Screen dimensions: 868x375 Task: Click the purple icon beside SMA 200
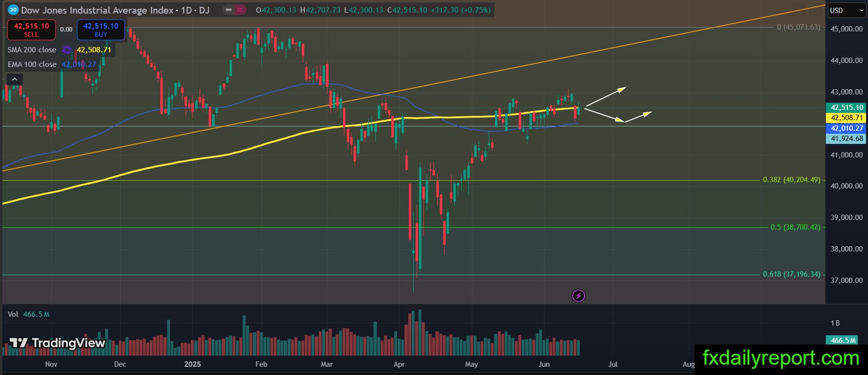(x=67, y=50)
